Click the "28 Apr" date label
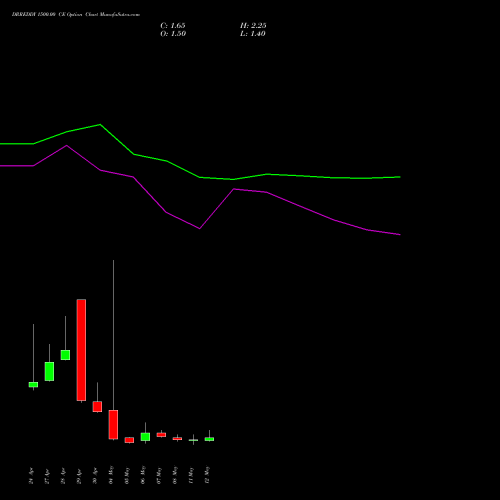 click(x=63, y=475)
